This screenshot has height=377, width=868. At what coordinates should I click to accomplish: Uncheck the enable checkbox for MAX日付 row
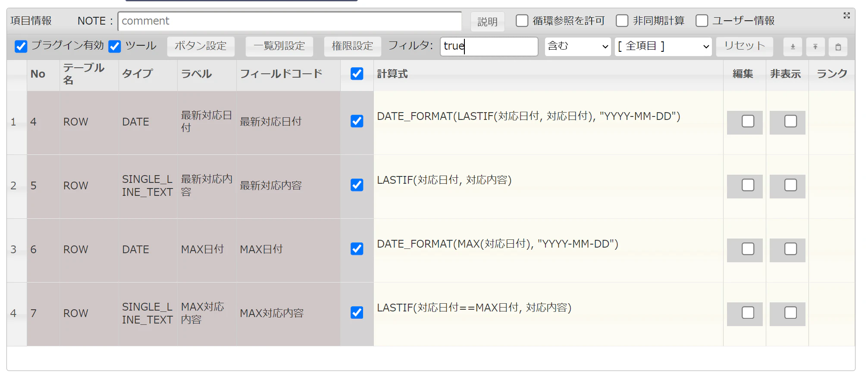tap(357, 249)
